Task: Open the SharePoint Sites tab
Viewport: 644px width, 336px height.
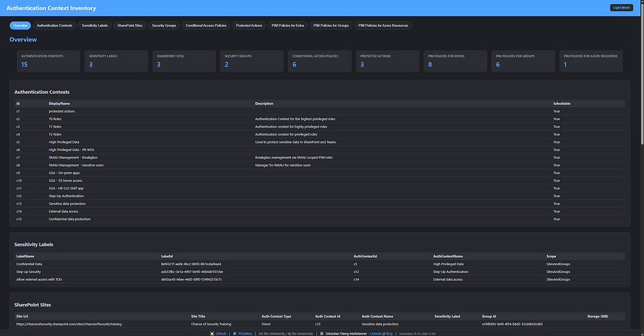Action: 130,26
